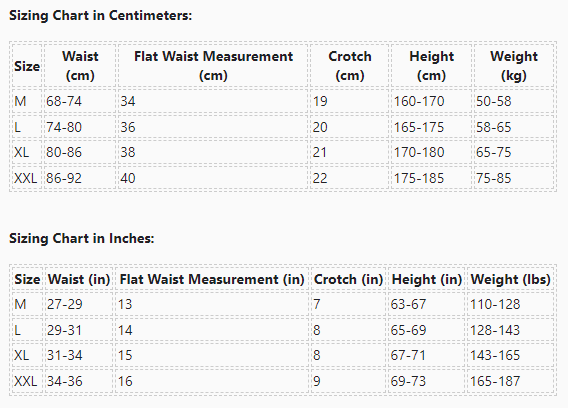568x408 pixels.
Task: Click the XL row's 170-180 height cell
Action: (431, 152)
